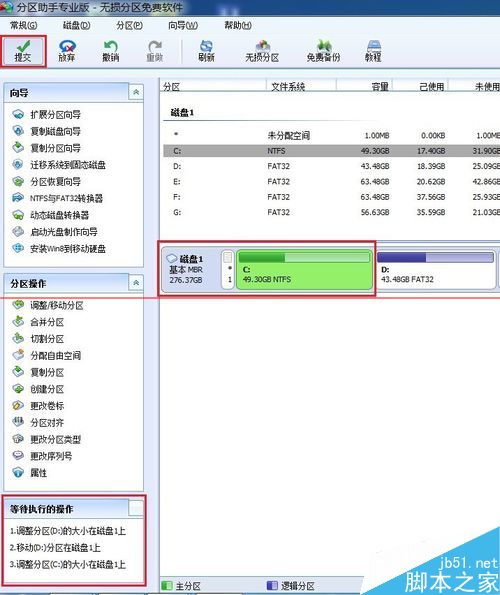Open 安装Win8到移动硬盘 wizard
Screen dimensions: 500x595
[x=59, y=249]
